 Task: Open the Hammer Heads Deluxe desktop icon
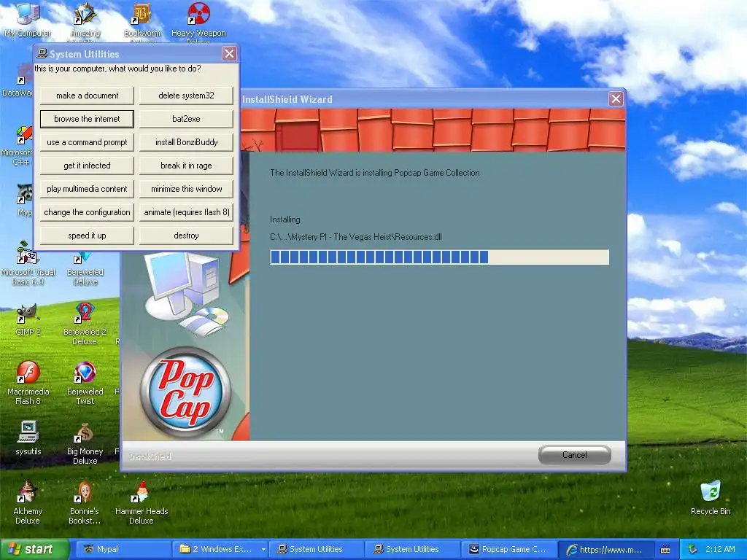coord(142,503)
